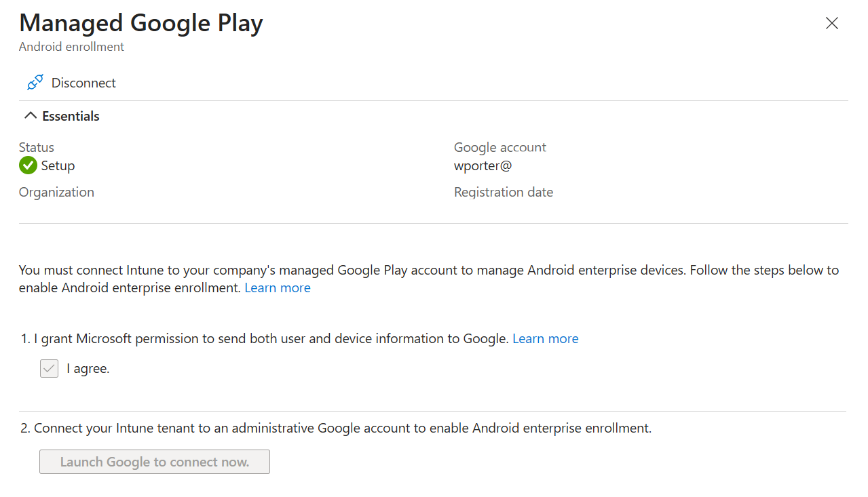Screen dimensions: 868x497
Task: Click the Managed Google Play title
Action: (141, 23)
